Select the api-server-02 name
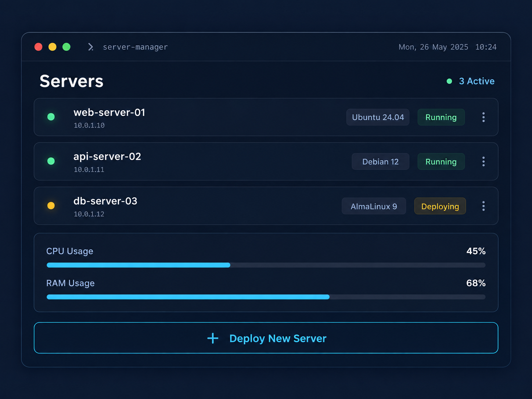This screenshot has height=399, width=532. coord(107,157)
